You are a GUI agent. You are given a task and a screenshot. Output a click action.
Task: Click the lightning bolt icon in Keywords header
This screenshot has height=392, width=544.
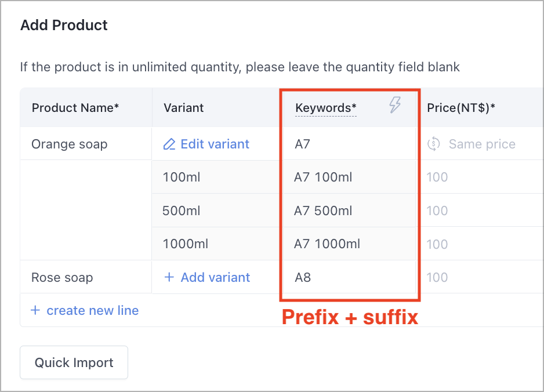click(395, 104)
